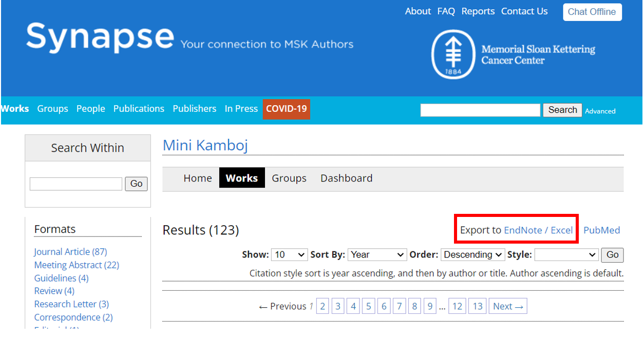Open the Reports link
The height and width of the screenshot is (339, 644).
point(478,11)
